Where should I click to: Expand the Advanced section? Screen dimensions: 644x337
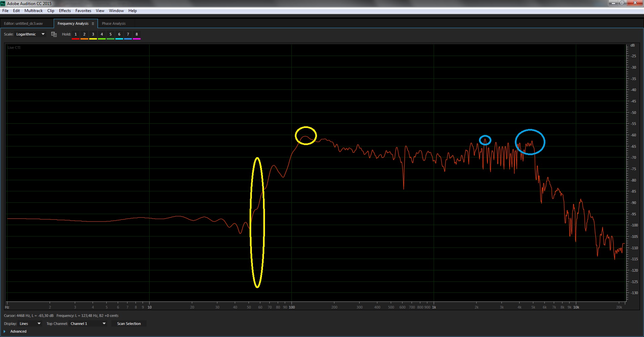coord(5,331)
